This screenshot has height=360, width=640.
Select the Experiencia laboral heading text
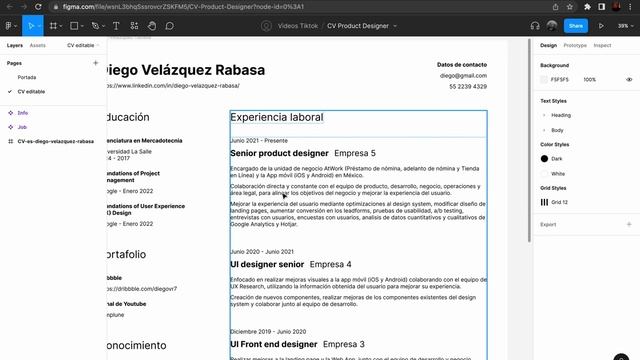click(277, 117)
